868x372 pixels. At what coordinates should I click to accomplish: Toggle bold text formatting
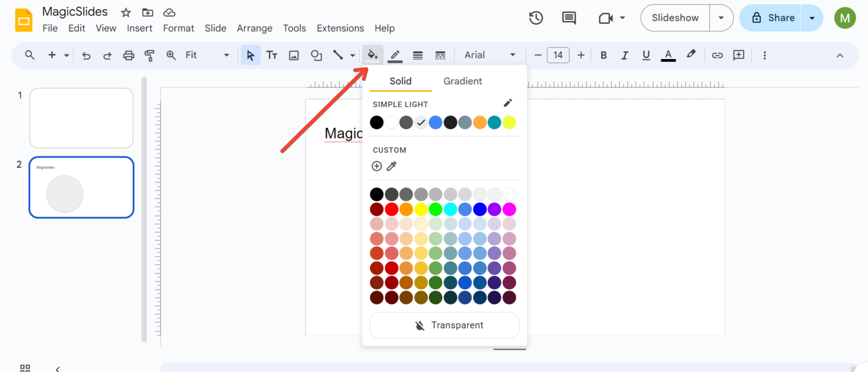603,55
